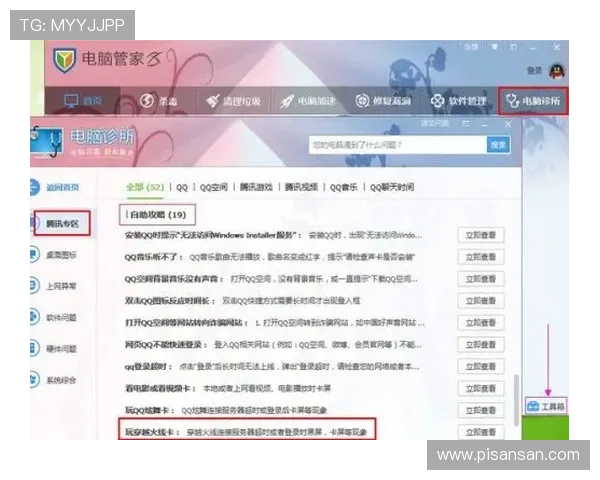Click 立即查看 for 双击QQ图标反应时间长
The height and width of the screenshot is (480, 600).
(481, 301)
